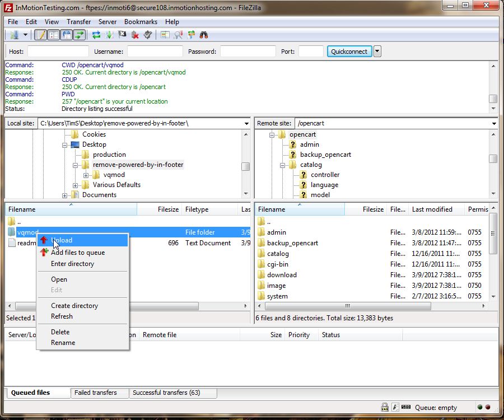Open the Bookmarks menu
The image size is (504, 420).
coord(141,22)
